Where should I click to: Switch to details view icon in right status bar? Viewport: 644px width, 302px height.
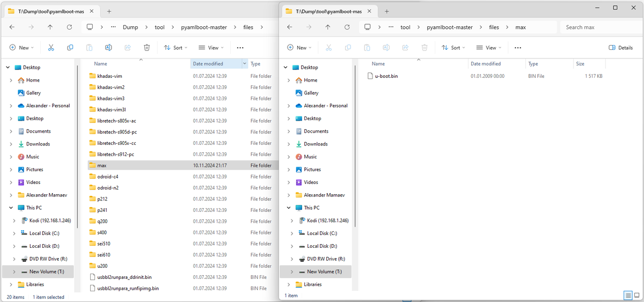coord(628,296)
